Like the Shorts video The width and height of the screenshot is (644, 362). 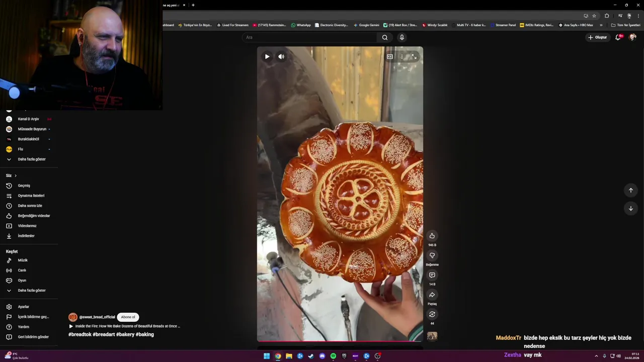click(432, 236)
